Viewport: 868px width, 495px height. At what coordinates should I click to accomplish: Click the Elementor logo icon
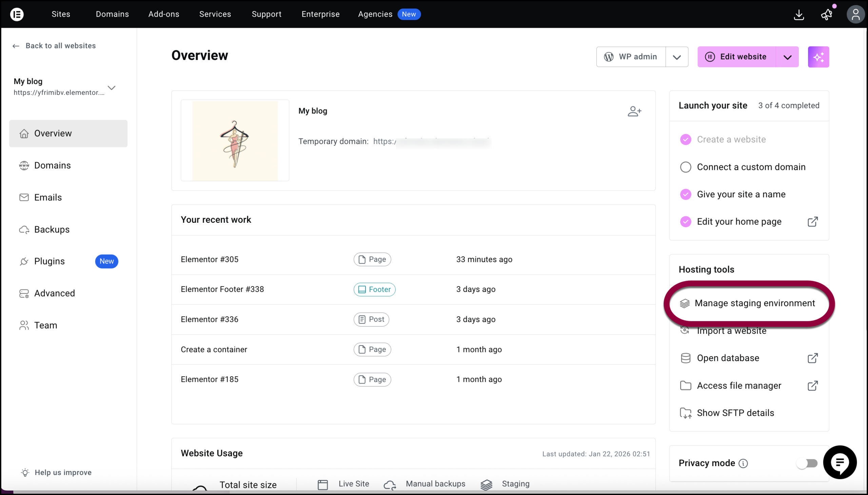pos(17,14)
